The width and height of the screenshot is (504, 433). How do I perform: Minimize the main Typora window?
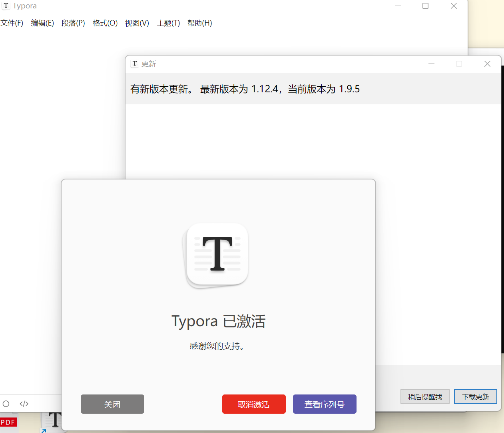pos(398,6)
